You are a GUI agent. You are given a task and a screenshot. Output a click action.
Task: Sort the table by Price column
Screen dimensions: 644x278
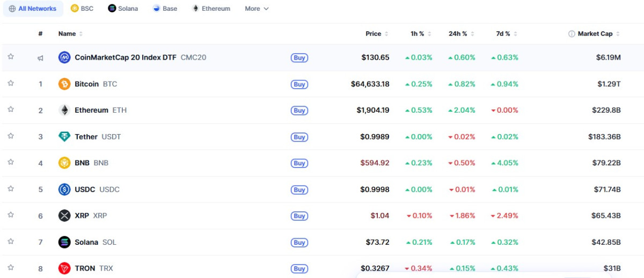[x=377, y=34]
